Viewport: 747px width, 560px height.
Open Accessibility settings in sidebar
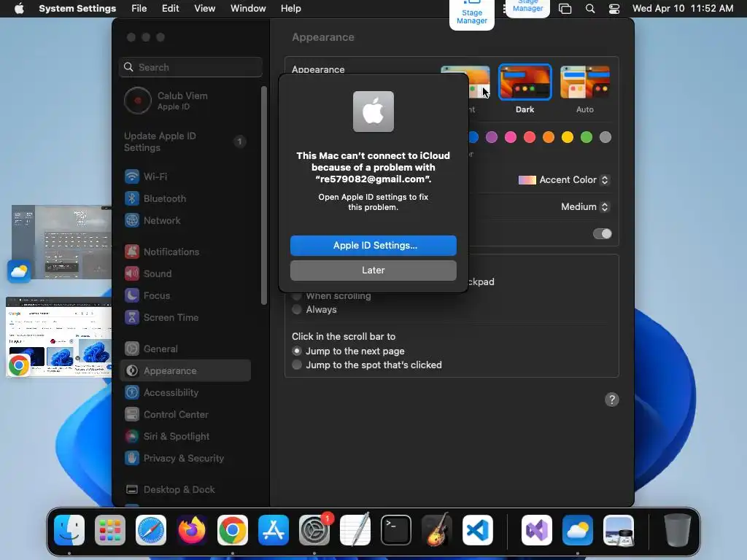pyautogui.click(x=186, y=393)
